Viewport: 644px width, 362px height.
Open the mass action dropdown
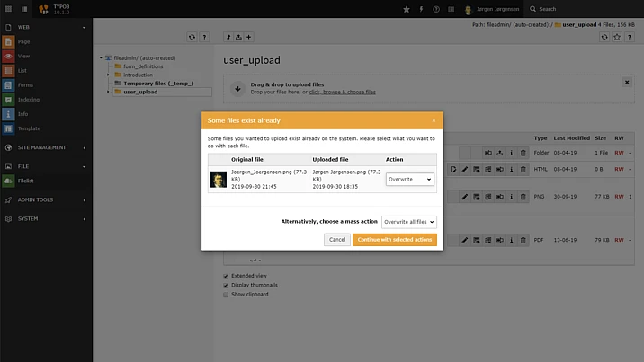tap(408, 221)
